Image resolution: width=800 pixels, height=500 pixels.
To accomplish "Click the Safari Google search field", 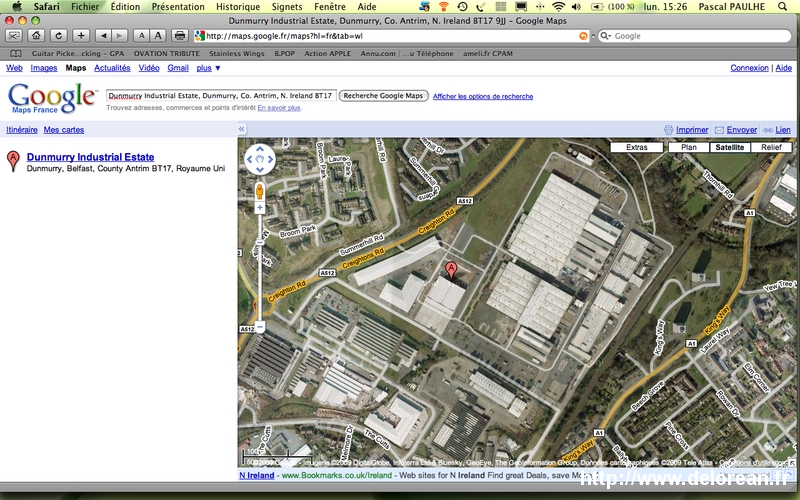I will [695, 36].
